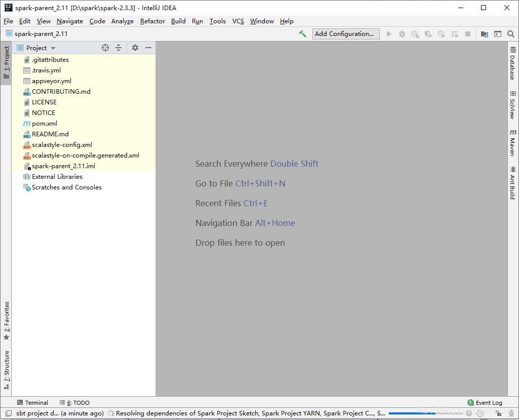Click the External Libraries icon

[x=27, y=176]
